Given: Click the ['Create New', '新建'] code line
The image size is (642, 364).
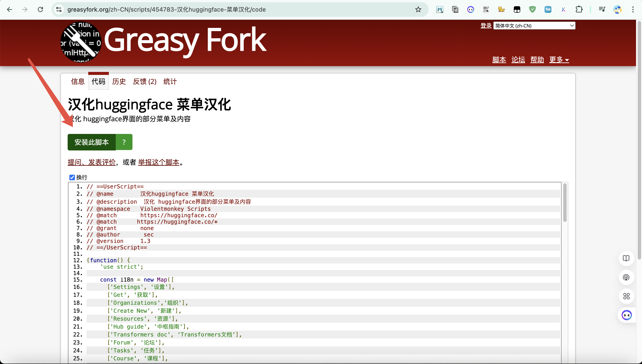Looking at the screenshot, I should (144, 311).
